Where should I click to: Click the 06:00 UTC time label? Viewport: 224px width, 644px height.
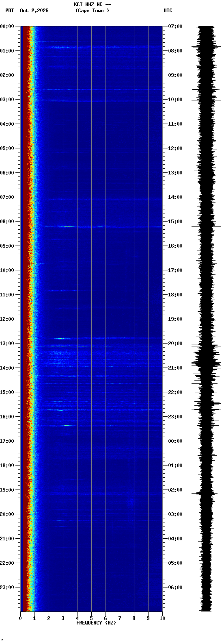pos(175,587)
